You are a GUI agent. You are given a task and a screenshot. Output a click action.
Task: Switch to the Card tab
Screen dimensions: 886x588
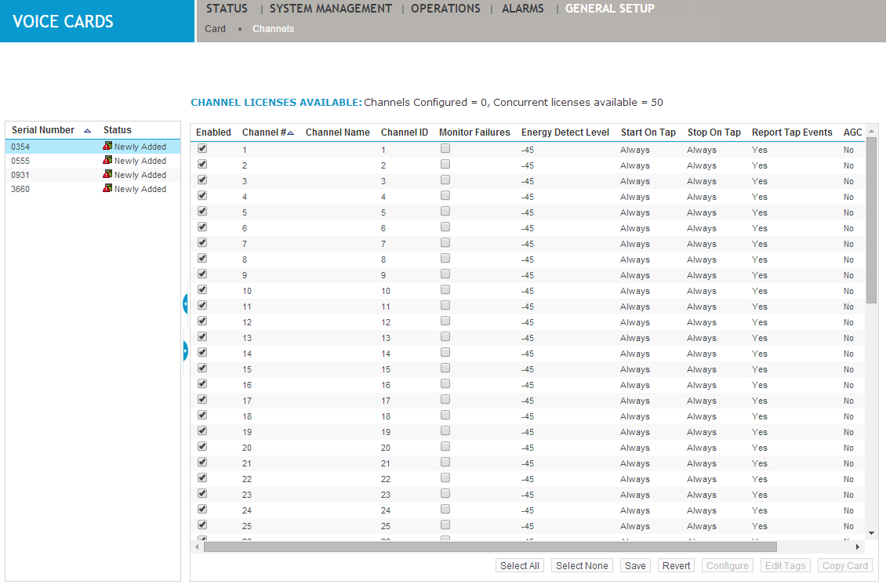215,28
